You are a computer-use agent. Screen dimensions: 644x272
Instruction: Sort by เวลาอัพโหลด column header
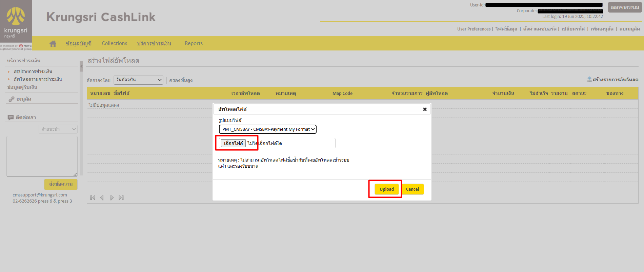click(246, 93)
